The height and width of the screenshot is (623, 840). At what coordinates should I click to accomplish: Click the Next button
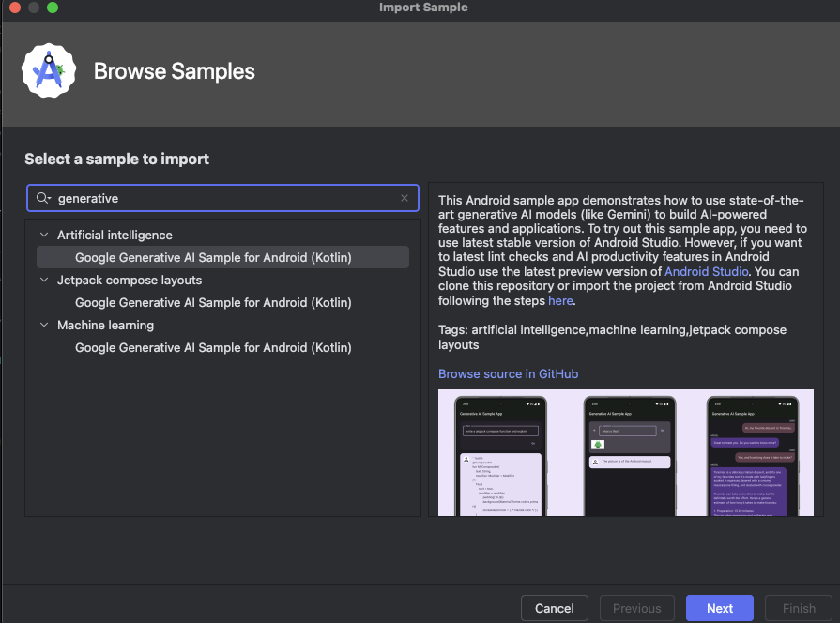720,609
